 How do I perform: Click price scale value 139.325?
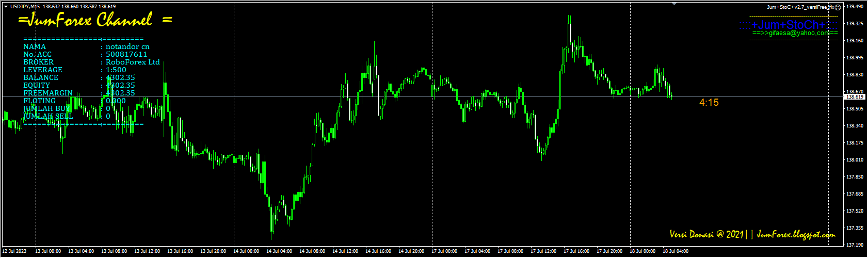(855, 24)
